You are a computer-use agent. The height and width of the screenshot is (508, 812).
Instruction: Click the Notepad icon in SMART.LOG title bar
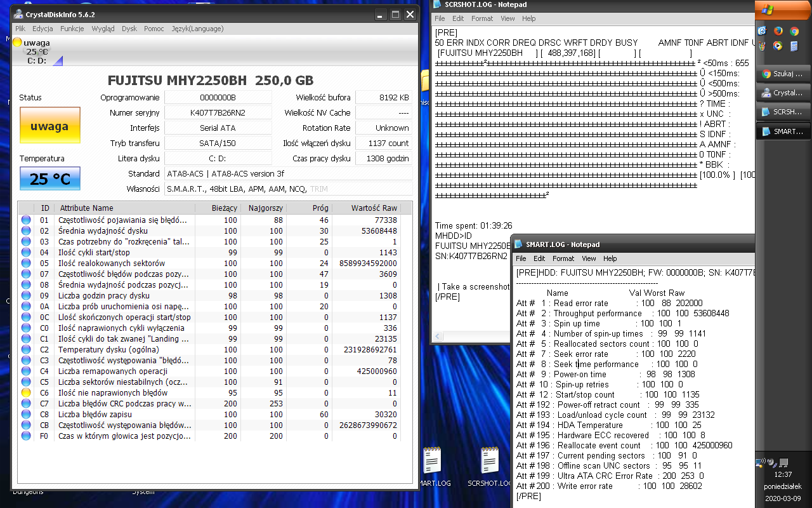pos(519,244)
